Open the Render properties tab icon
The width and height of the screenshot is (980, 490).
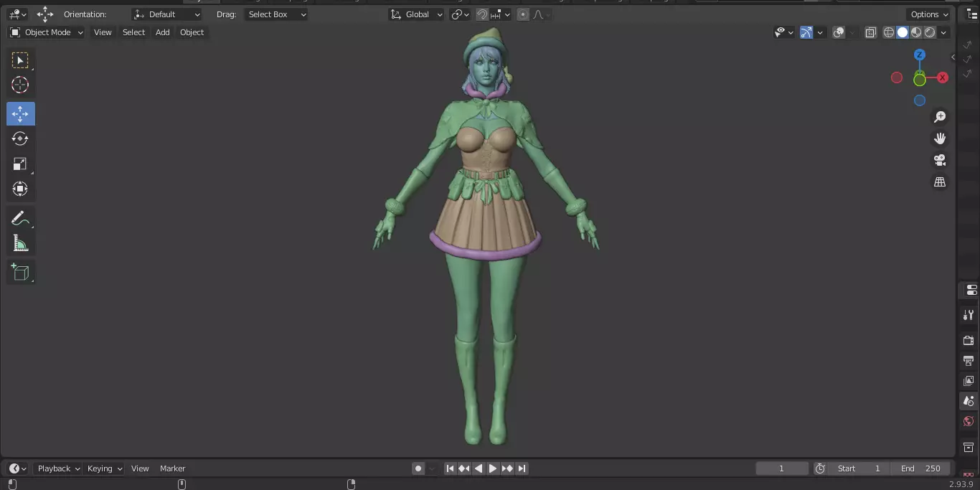click(x=969, y=340)
